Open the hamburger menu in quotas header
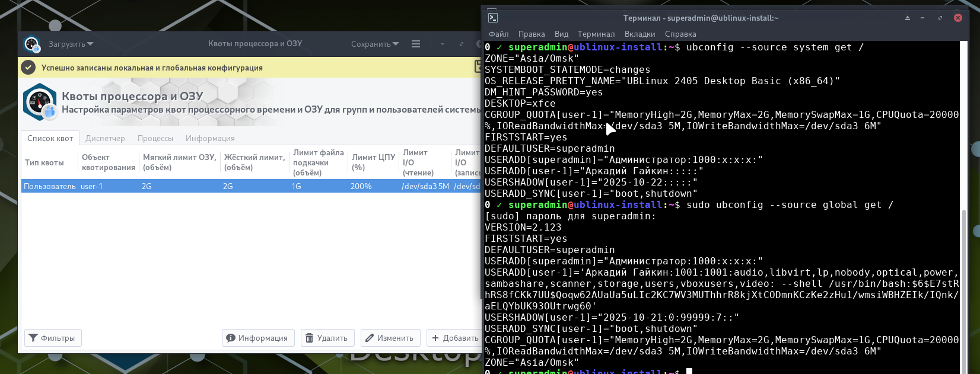The image size is (980, 374). click(x=416, y=44)
